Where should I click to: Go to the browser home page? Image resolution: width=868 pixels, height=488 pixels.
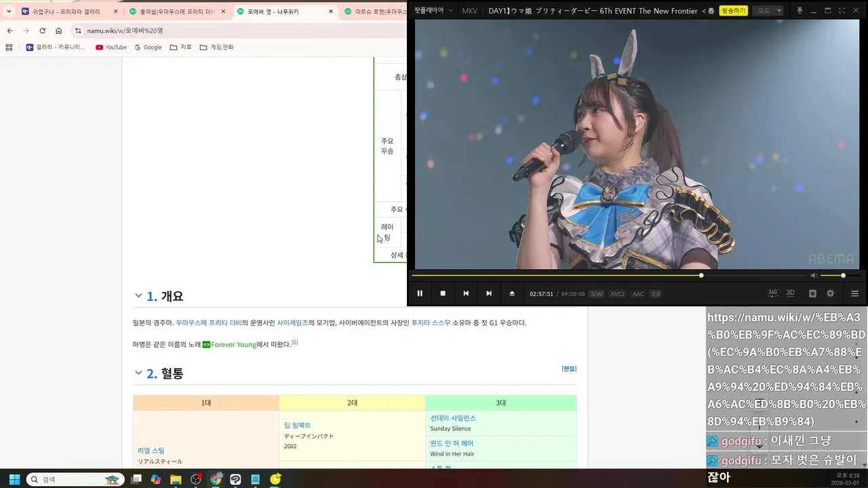[x=59, y=30]
